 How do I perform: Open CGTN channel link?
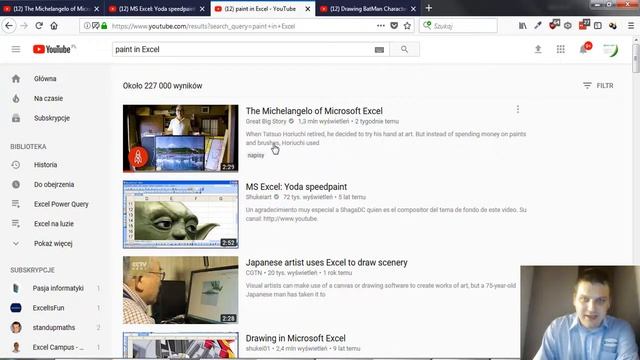(254, 273)
